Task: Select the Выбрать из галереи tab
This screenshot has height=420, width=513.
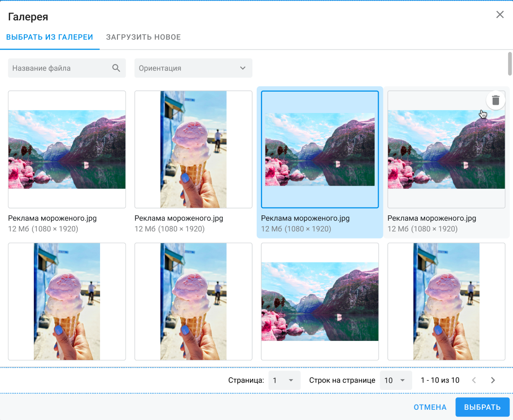Action: coord(50,37)
